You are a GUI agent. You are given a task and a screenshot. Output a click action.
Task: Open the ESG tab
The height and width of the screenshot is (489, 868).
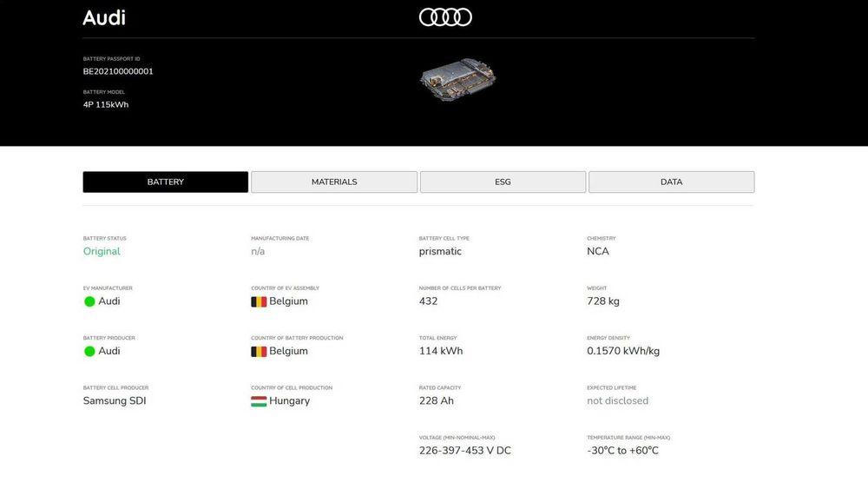[x=503, y=182]
